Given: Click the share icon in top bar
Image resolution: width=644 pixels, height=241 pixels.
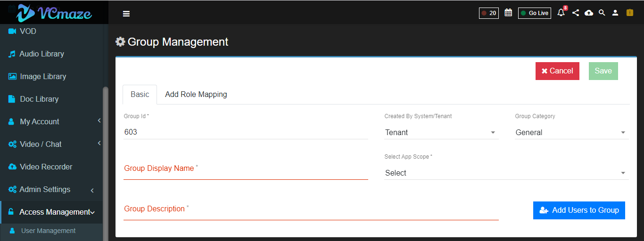Looking at the screenshot, I should point(576,13).
